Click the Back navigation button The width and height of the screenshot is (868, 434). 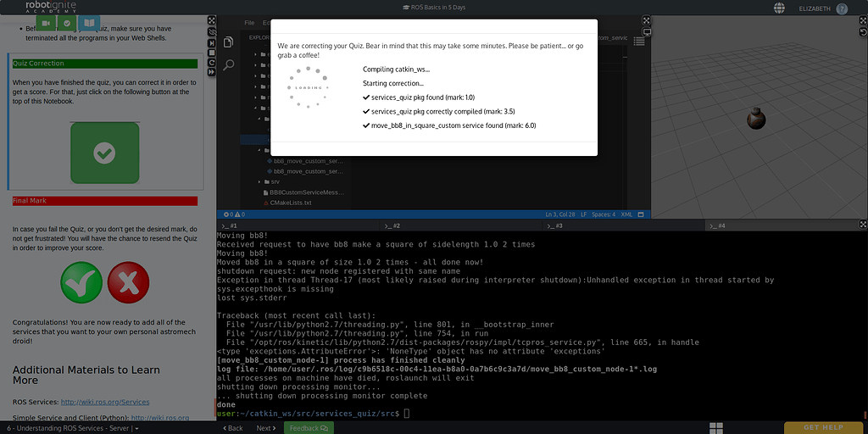[233, 428]
